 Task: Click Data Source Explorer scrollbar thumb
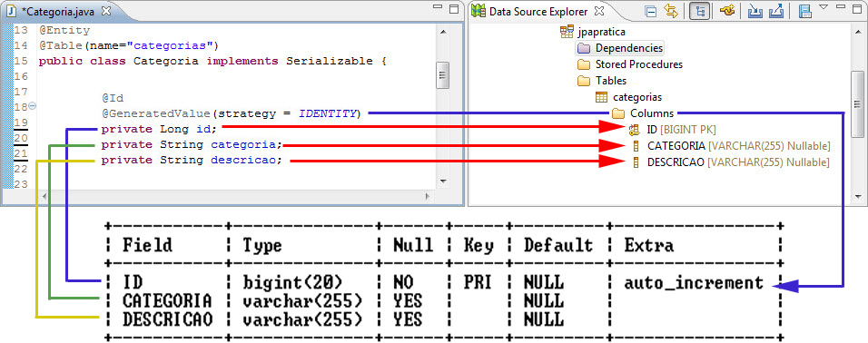[x=857, y=104]
